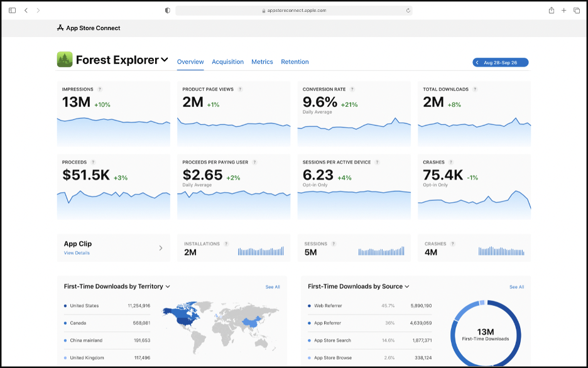Open the Retention tab
The image size is (588, 368).
(293, 62)
